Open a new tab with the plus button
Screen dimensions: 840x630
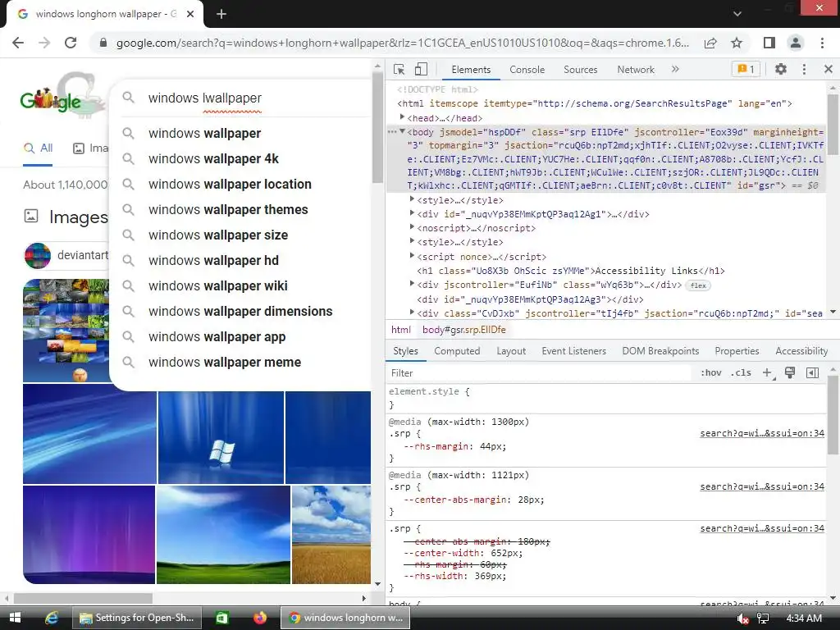[x=221, y=15]
